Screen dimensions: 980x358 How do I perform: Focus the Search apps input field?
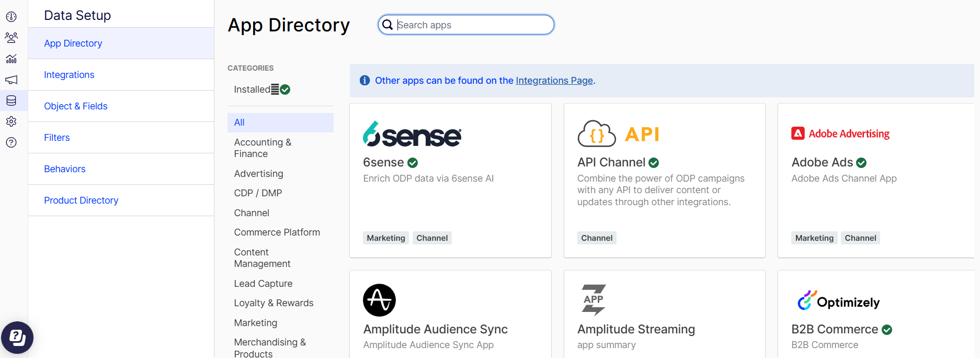click(x=466, y=25)
